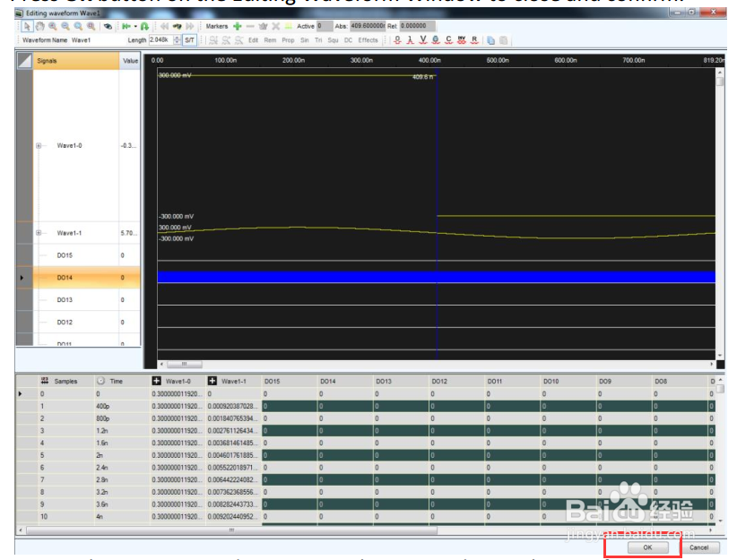Add a marker with the green plus
Screen dimensions: 737x560
coord(238,26)
